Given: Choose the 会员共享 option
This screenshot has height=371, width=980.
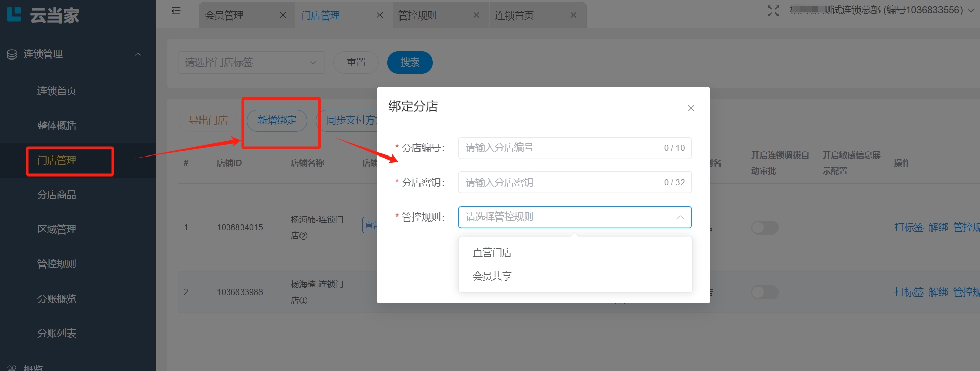Looking at the screenshot, I should click(492, 276).
